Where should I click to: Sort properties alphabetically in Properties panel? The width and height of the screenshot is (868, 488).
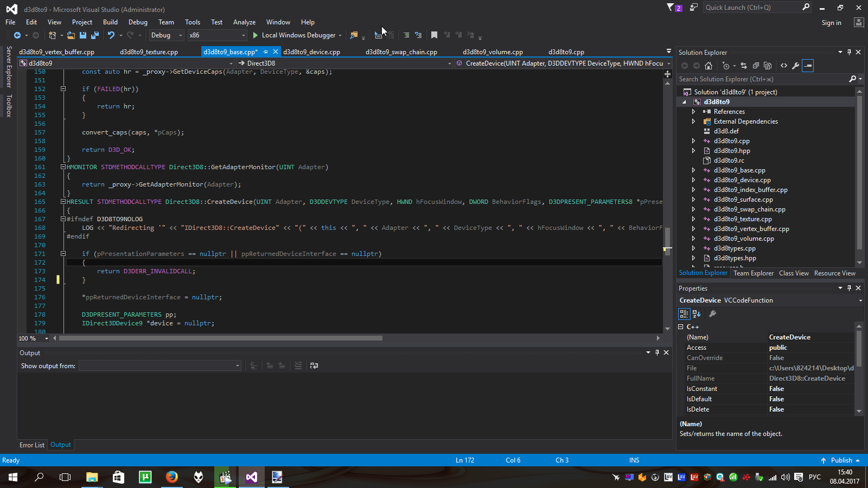tap(697, 314)
